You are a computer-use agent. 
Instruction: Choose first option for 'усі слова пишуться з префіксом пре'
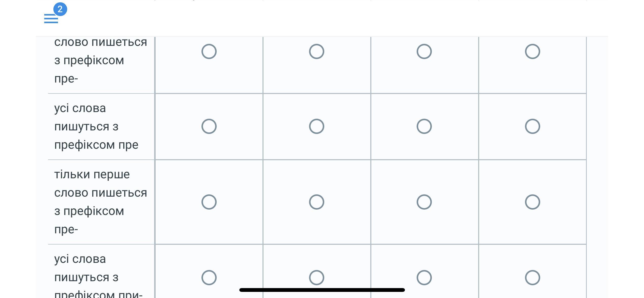click(x=209, y=126)
